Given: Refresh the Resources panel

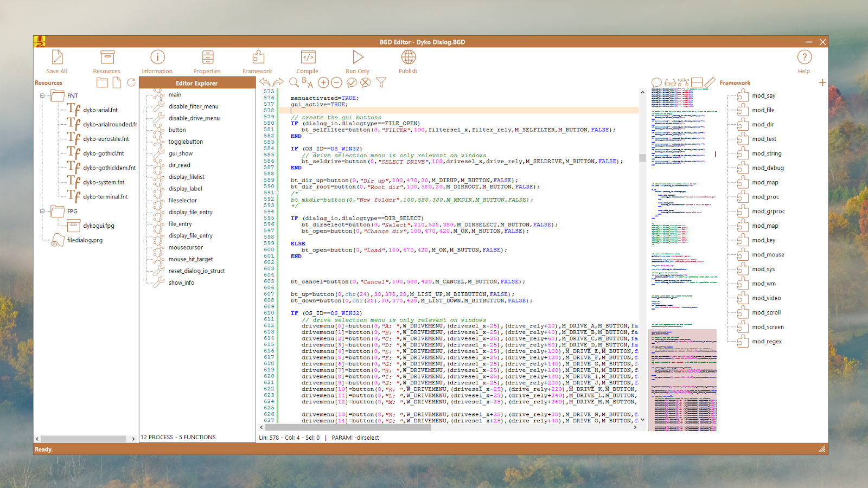Looking at the screenshot, I should 131,82.
